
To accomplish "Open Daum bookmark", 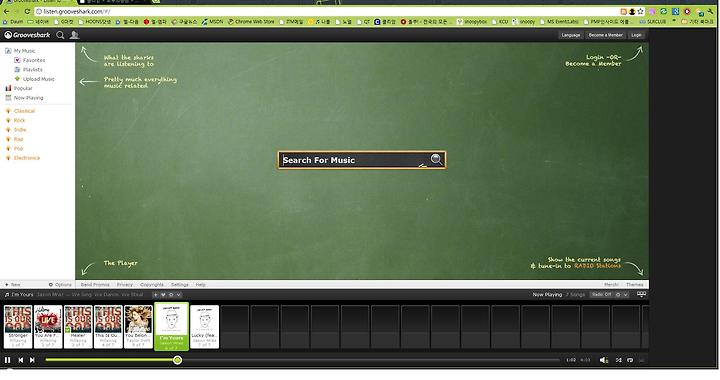I will tap(13, 22).
